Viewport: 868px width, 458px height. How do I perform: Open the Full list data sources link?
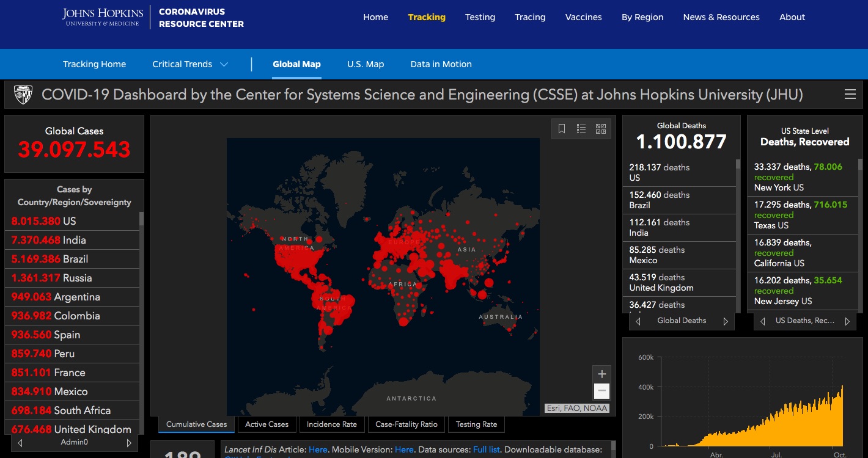(486, 449)
